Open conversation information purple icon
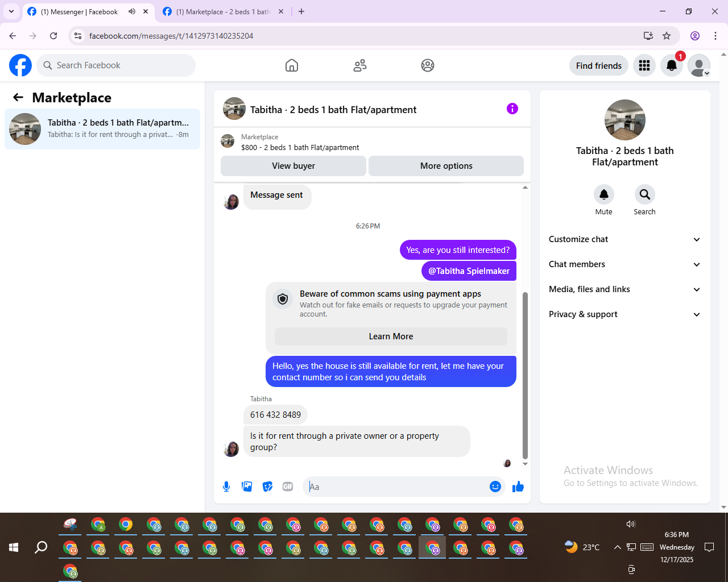 [512, 109]
